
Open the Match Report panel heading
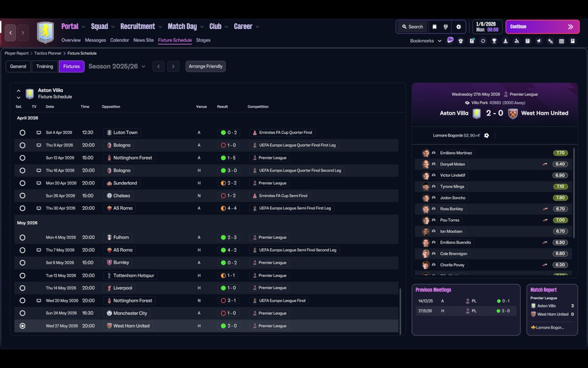click(x=543, y=290)
